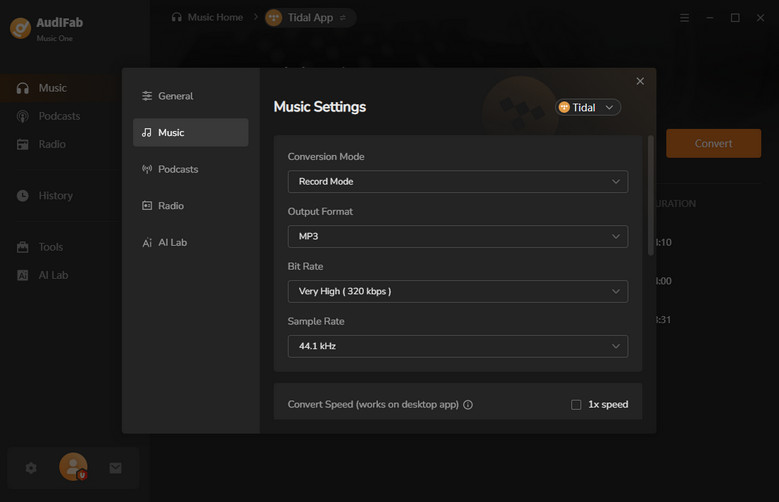
Task: Open the hamburger menu in the title bar
Action: pos(684,18)
